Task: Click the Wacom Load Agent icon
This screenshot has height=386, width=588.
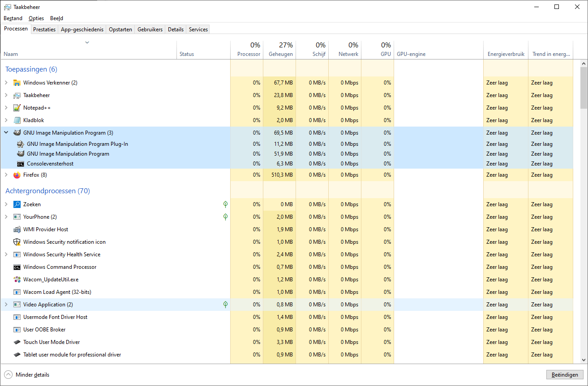Action: pos(17,292)
